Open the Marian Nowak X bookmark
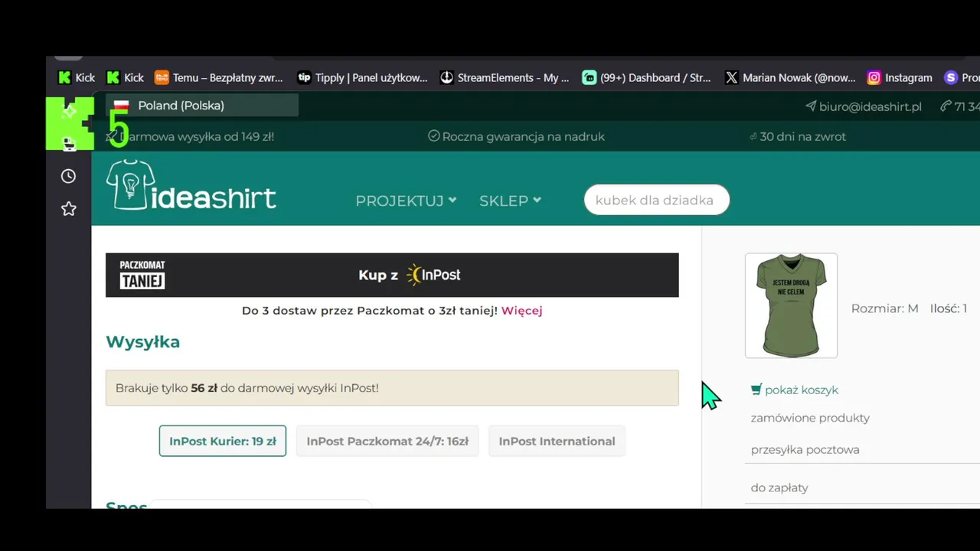Image resolution: width=980 pixels, height=551 pixels. (790, 77)
